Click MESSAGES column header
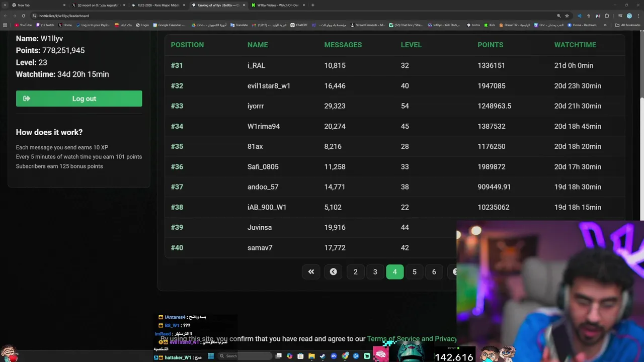644x362 pixels. (343, 45)
